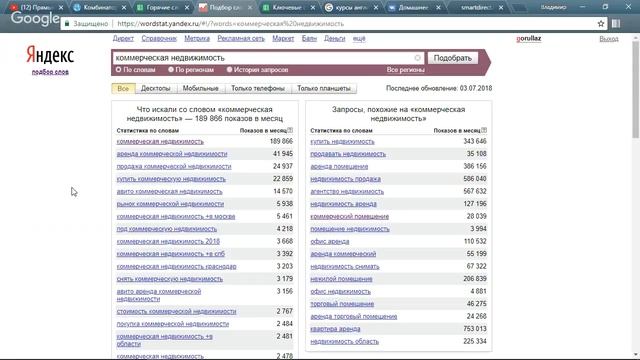Select the 'По словам' radio option
Image resolution: width=640 pixels, height=360 pixels.
[x=119, y=70]
